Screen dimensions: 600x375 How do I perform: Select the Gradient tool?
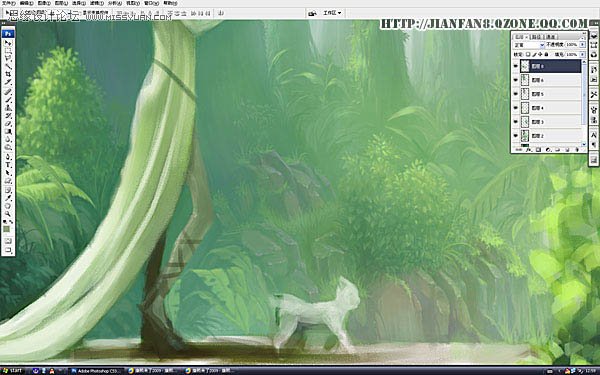(8, 131)
